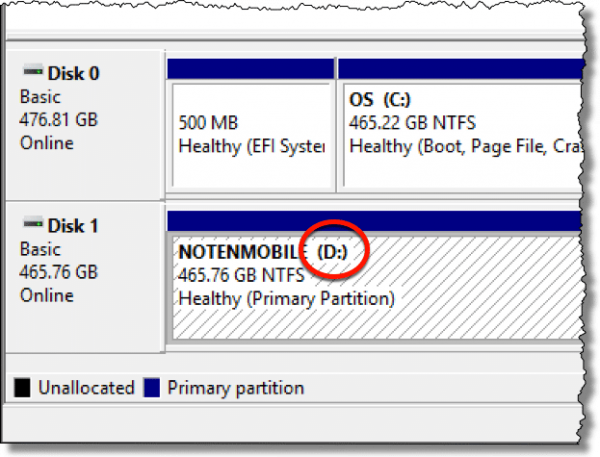Click the blue Primary partition legend swatch
The width and height of the screenshot is (600, 457).
coord(152,388)
